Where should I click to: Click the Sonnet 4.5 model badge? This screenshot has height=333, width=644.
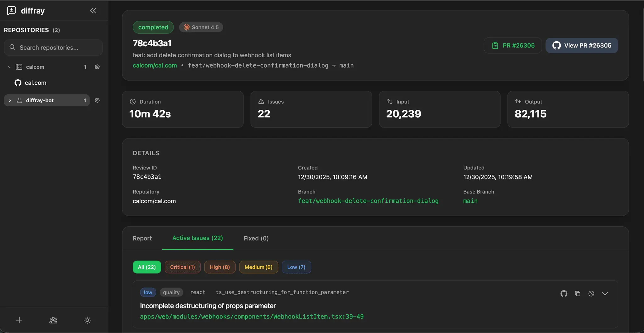(x=201, y=27)
